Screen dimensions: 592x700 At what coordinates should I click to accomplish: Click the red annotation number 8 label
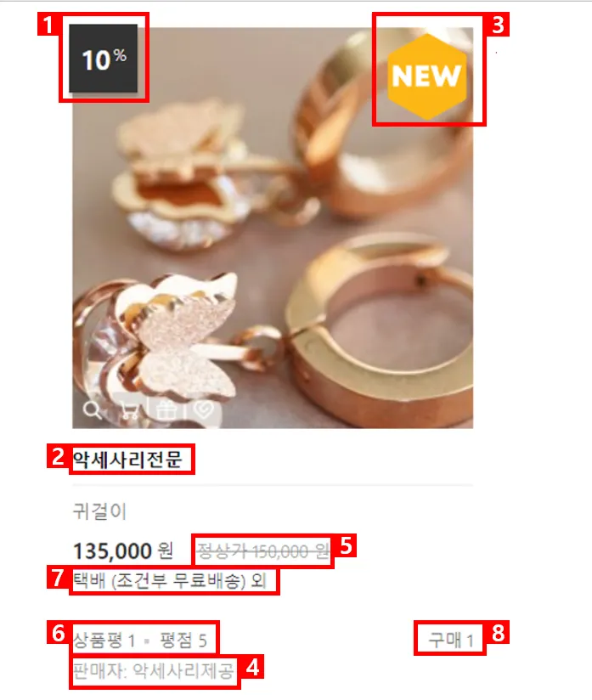pos(498,633)
